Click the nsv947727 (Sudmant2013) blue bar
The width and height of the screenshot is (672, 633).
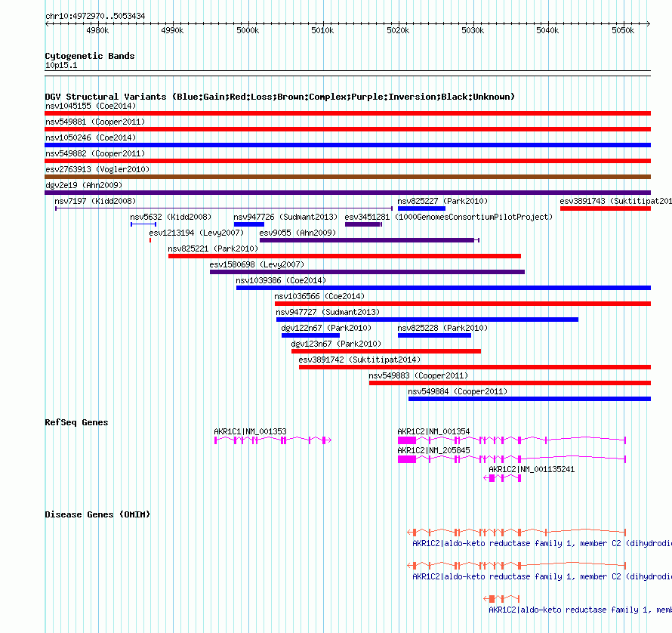pos(427,320)
